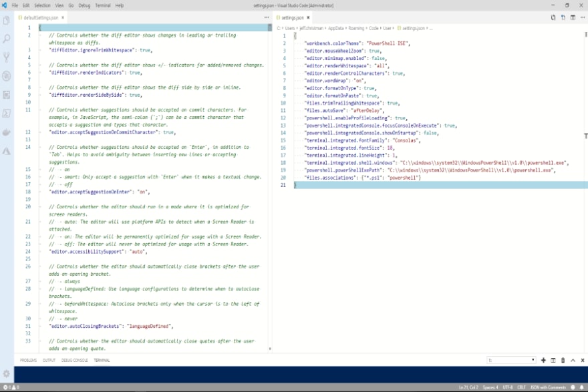Click the left editor vertical scrollbar thumb
This screenshot has width=588, height=392.
click(270, 27)
